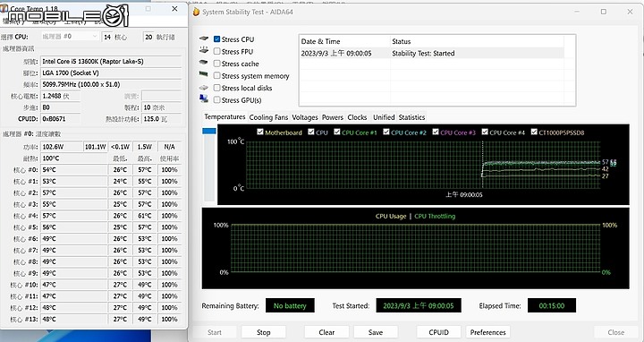Viewport: 644px width, 342px height.
Task: Open the processor #0 selection dropdown
Action: pos(70,37)
